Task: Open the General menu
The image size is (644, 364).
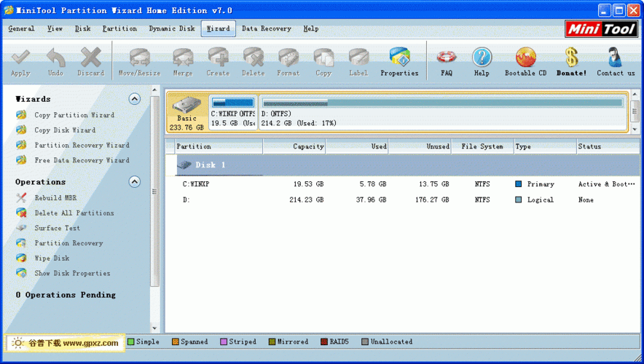Action: click(x=21, y=28)
